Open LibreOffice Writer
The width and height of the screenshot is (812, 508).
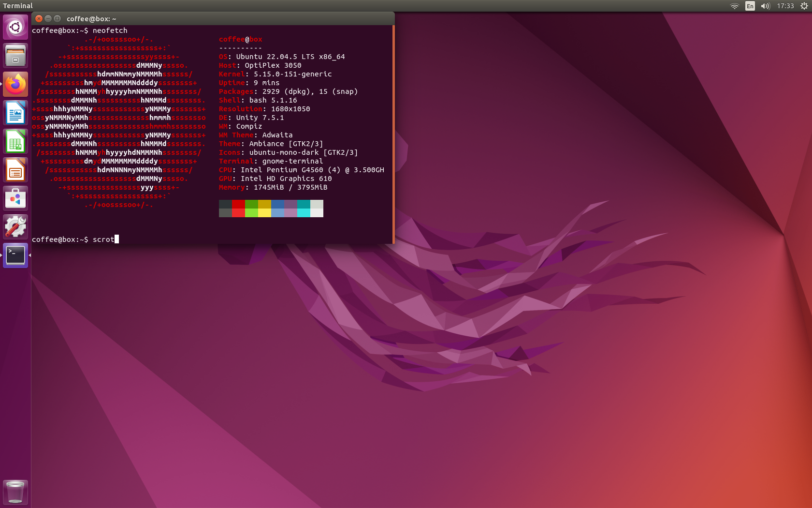[15, 113]
